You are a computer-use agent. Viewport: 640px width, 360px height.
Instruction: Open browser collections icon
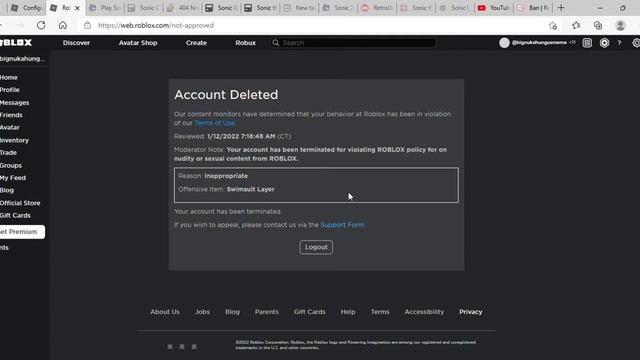tap(598, 25)
